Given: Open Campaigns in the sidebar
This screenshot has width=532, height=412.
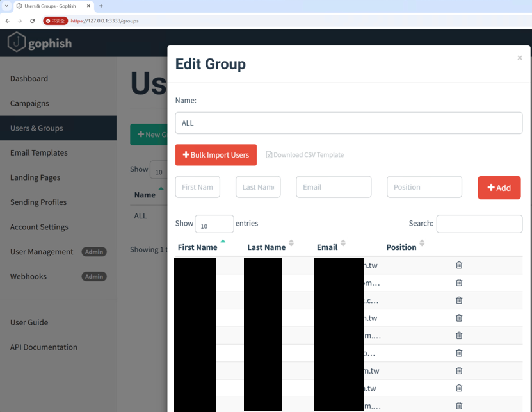Looking at the screenshot, I should pyautogui.click(x=29, y=103).
